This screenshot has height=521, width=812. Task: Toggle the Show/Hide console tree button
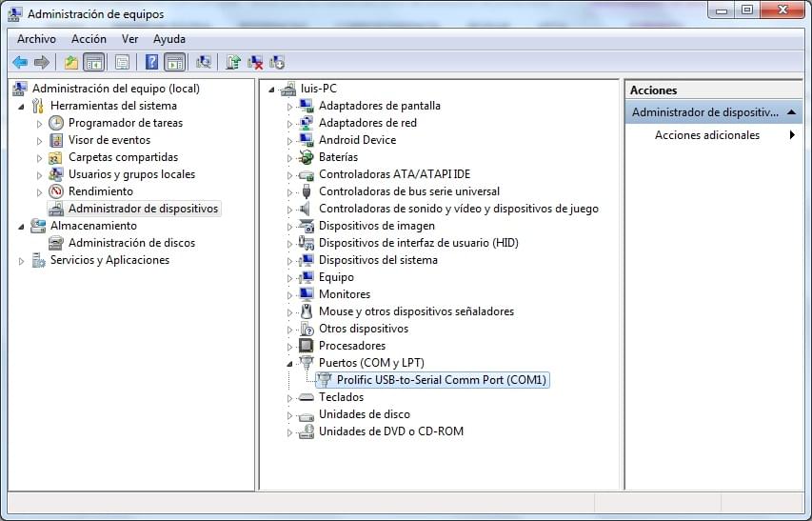93,62
